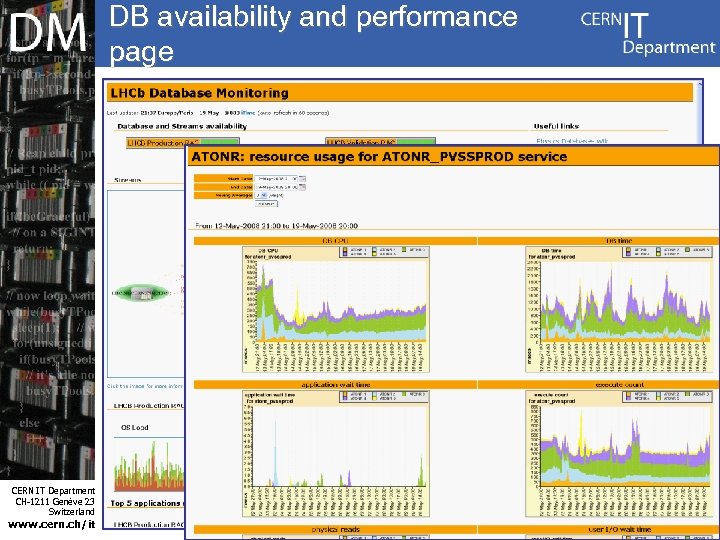Click the ATONR resource usage title bar
The width and height of the screenshot is (720, 540).
click(x=454, y=157)
